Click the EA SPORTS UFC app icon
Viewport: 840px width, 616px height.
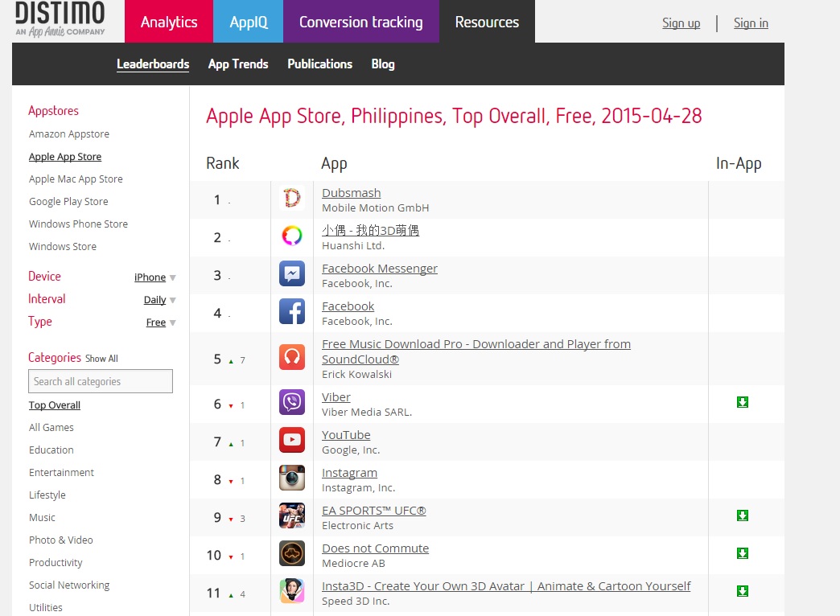pos(292,515)
